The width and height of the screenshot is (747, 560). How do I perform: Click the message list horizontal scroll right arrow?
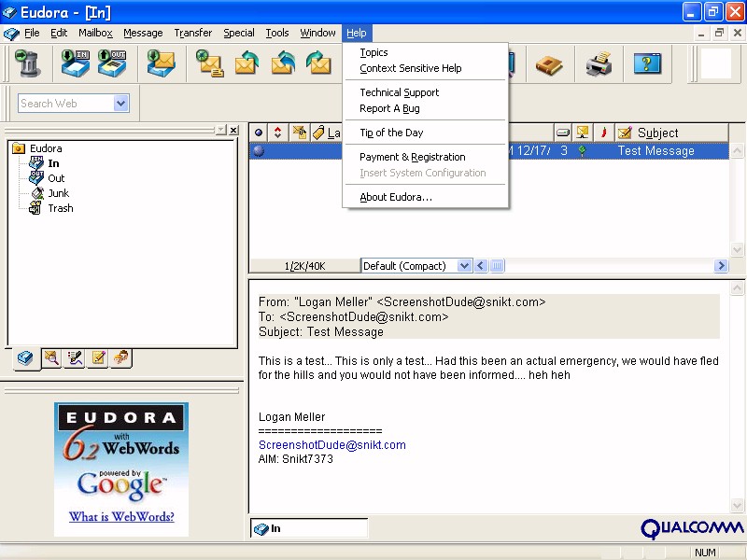721,266
